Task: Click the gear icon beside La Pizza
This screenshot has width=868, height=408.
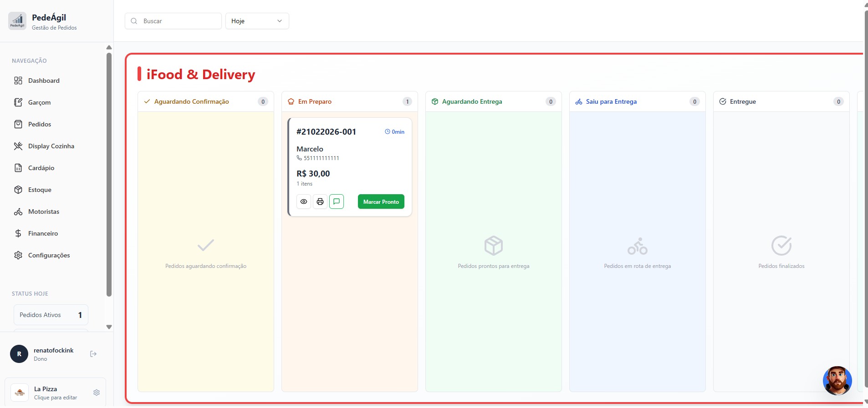Action: click(97, 393)
